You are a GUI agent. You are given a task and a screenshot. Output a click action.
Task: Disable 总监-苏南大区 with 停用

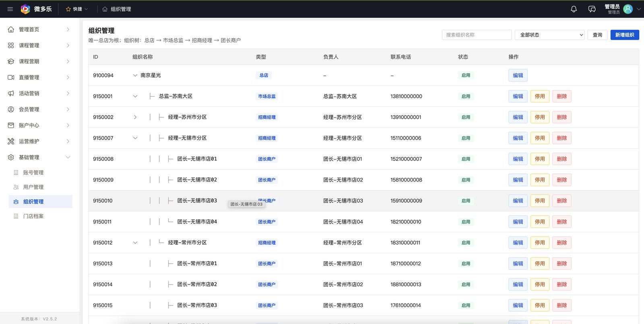(x=540, y=96)
